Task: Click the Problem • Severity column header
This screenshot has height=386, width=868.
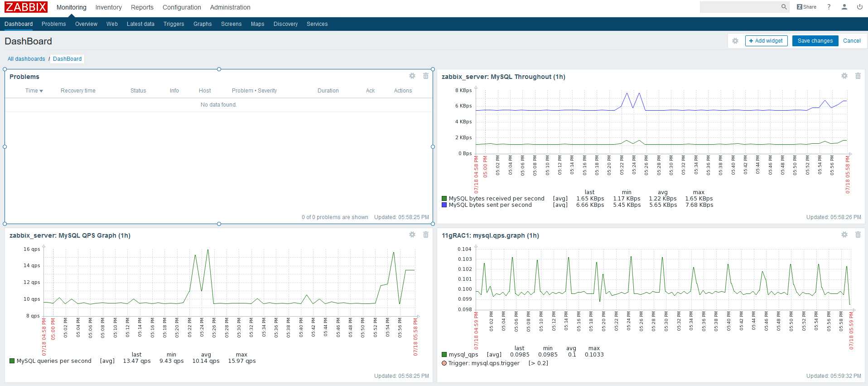Action: (x=254, y=91)
